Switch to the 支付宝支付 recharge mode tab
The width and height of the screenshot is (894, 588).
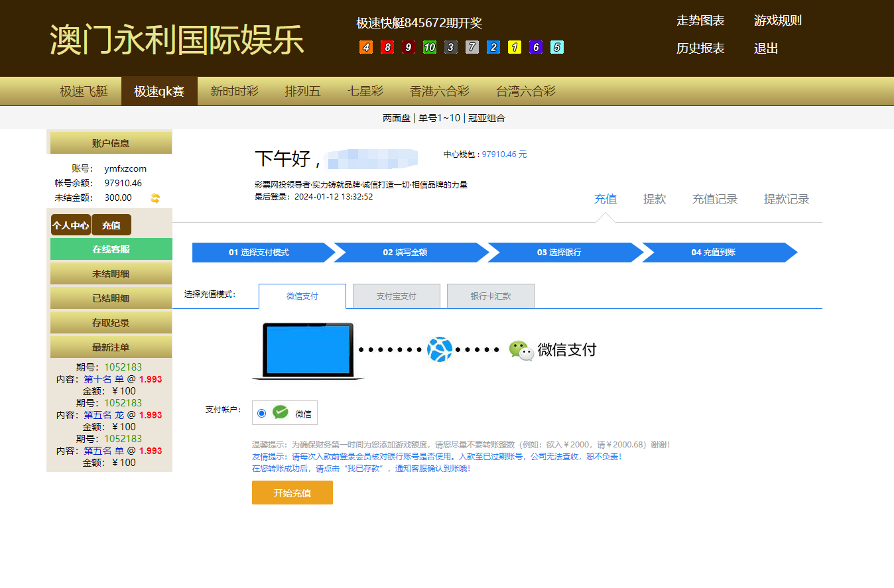pyautogui.click(x=397, y=296)
